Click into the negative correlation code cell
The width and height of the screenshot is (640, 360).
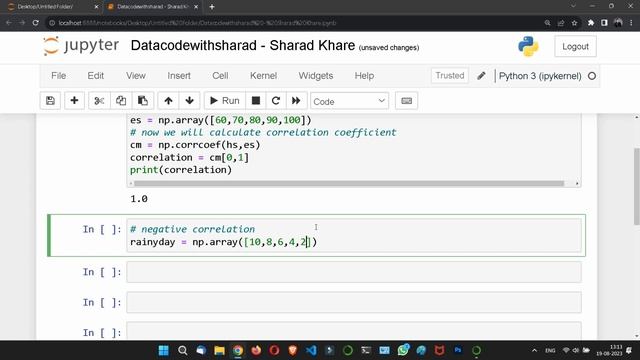[x=354, y=236]
